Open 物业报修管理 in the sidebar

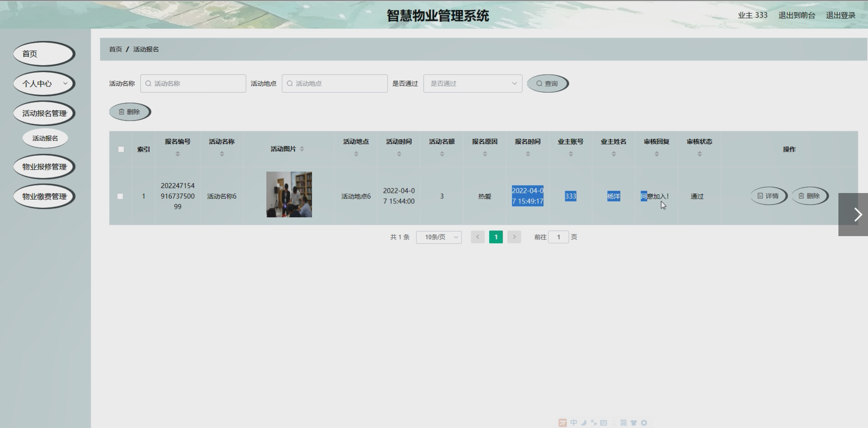[x=44, y=167]
